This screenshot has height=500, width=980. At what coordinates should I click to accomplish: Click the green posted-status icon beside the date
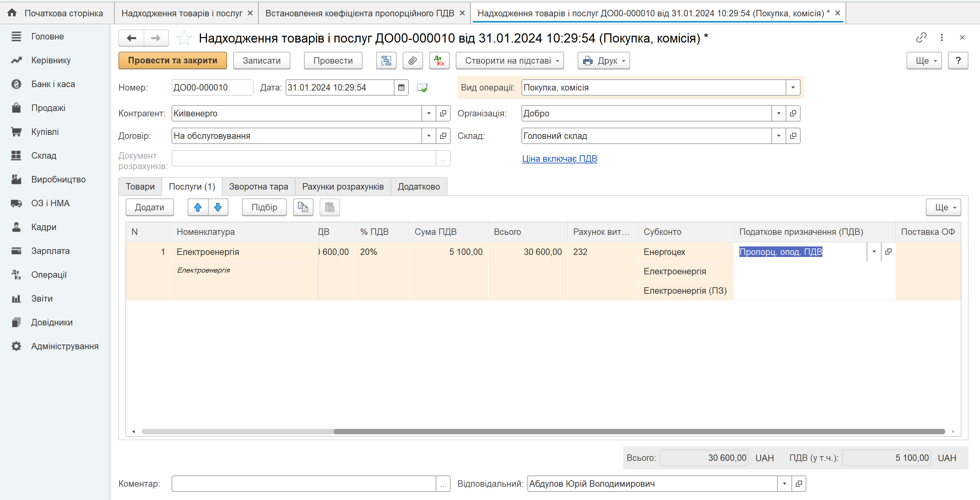point(422,87)
